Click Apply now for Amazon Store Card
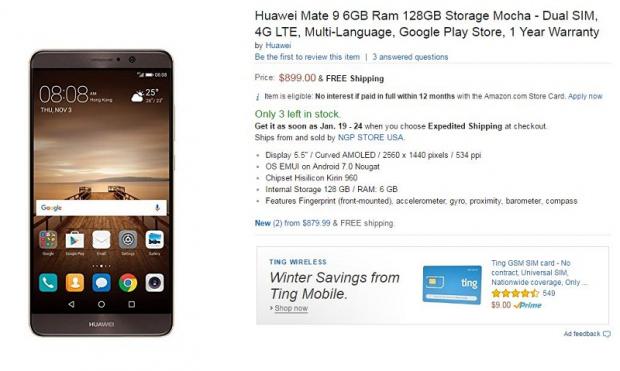This screenshot has width=620, height=371. click(585, 96)
